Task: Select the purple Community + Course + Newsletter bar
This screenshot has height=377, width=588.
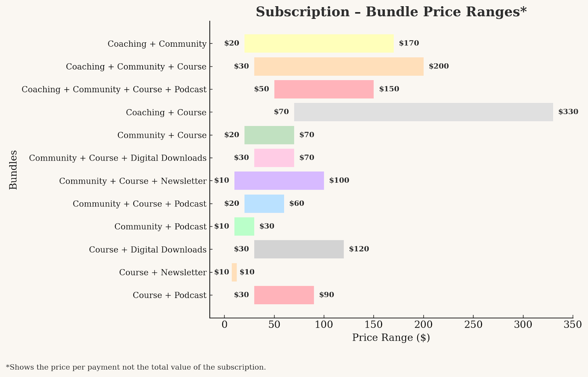Action: 279,181
